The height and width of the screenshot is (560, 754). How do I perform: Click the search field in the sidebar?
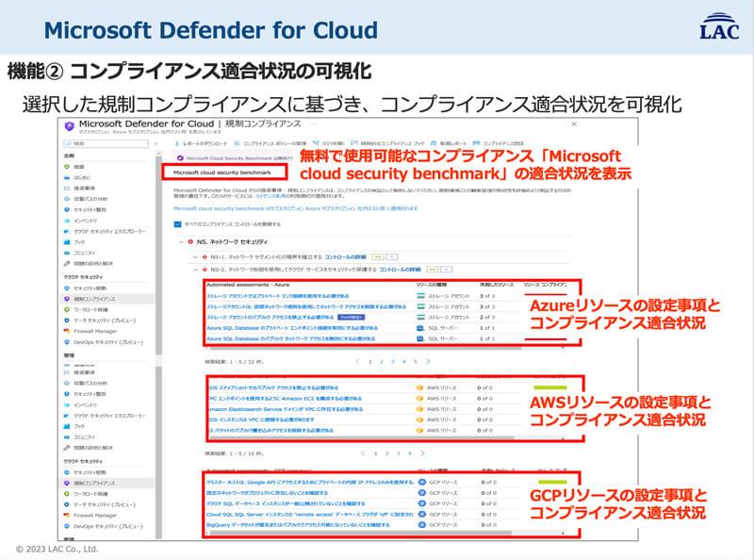point(107,143)
